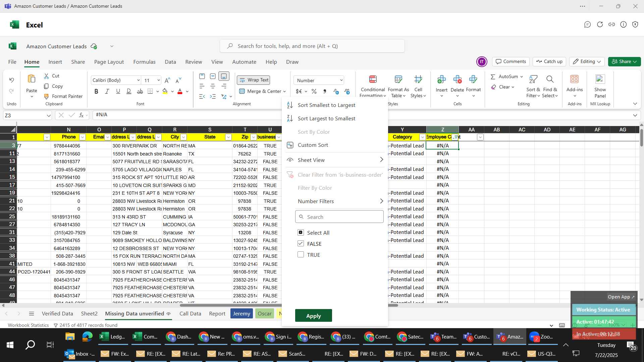Switch to the Call Data sheet tab

(x=190, y=313)
